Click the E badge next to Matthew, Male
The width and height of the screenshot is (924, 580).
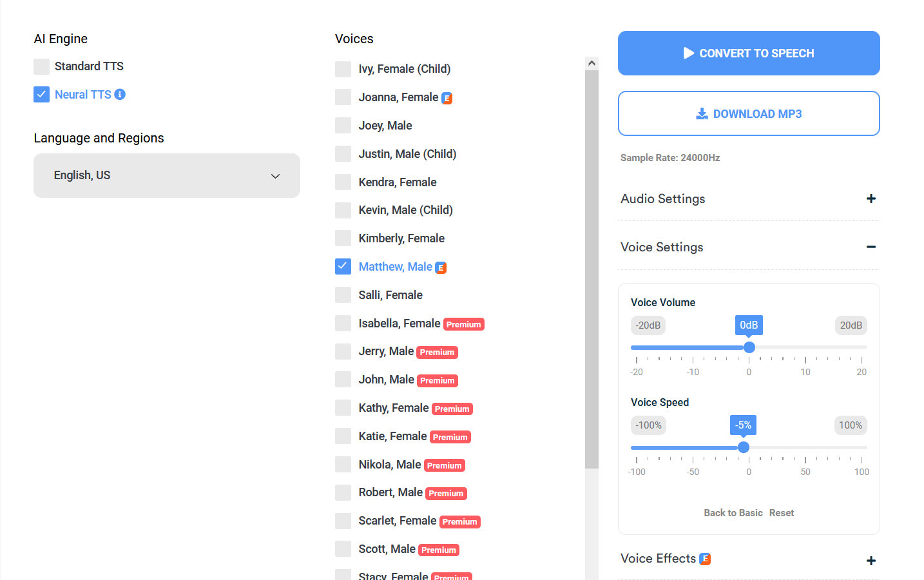pyautogui.click(x=441, y=267)
